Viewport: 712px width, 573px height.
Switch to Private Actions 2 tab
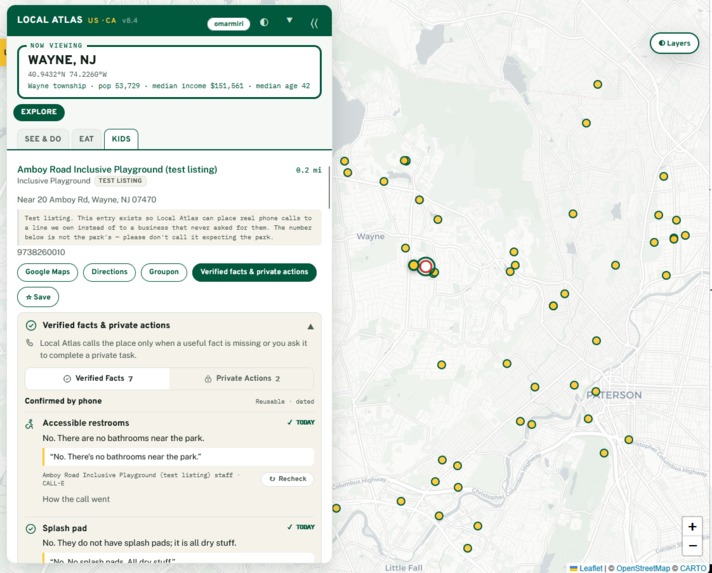point(242,378)
